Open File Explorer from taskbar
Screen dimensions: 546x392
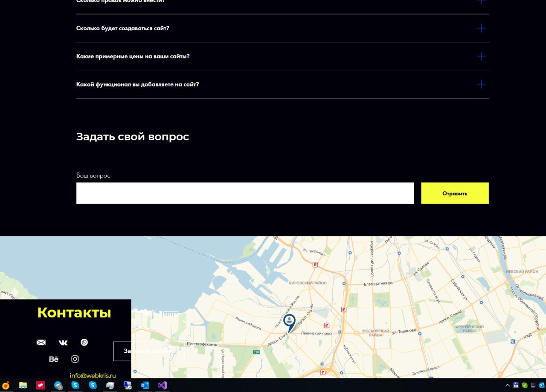click(23, 385)
